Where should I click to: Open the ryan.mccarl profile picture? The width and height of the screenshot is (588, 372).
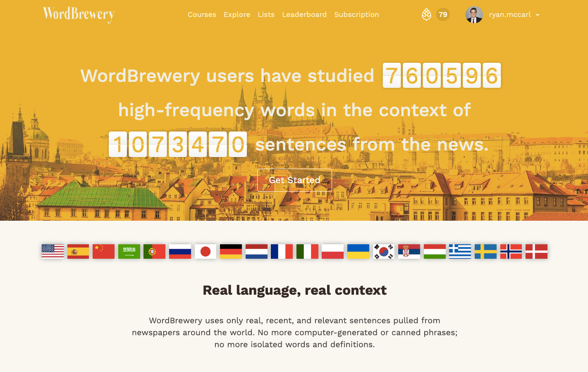pyautogui.click(x=474, y=15)
